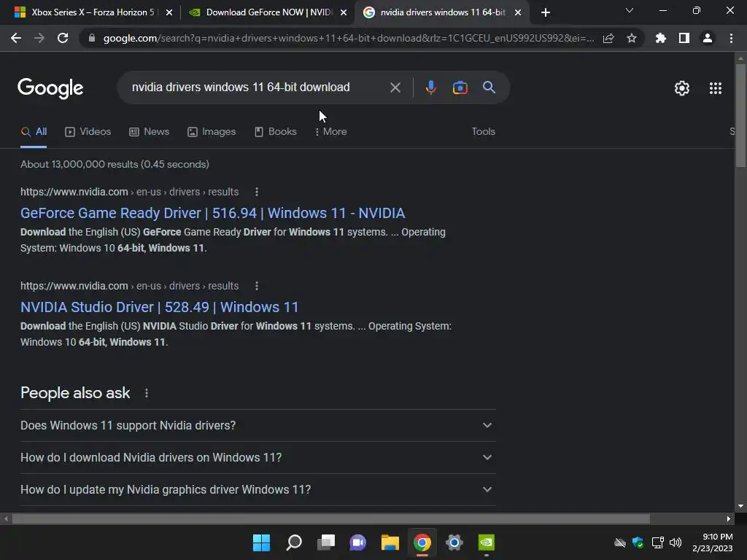This screenshot has height=560, width=747.
Task: Open the More search filters menu
Action: [x=330, y=132]
